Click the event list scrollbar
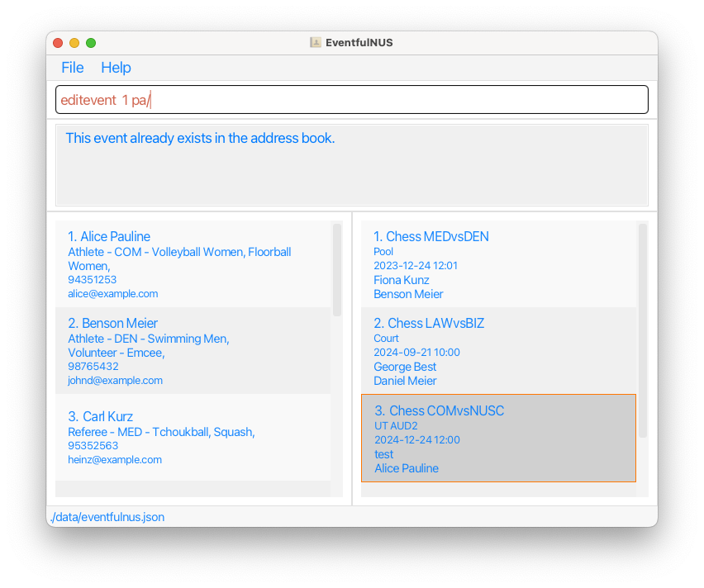The image size is (704, 588). 643,330
